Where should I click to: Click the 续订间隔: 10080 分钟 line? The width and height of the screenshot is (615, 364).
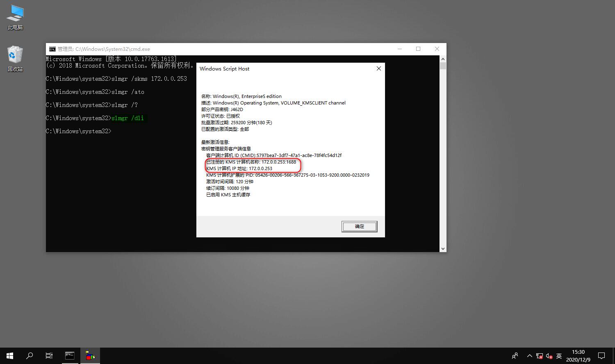click(228, 188)
